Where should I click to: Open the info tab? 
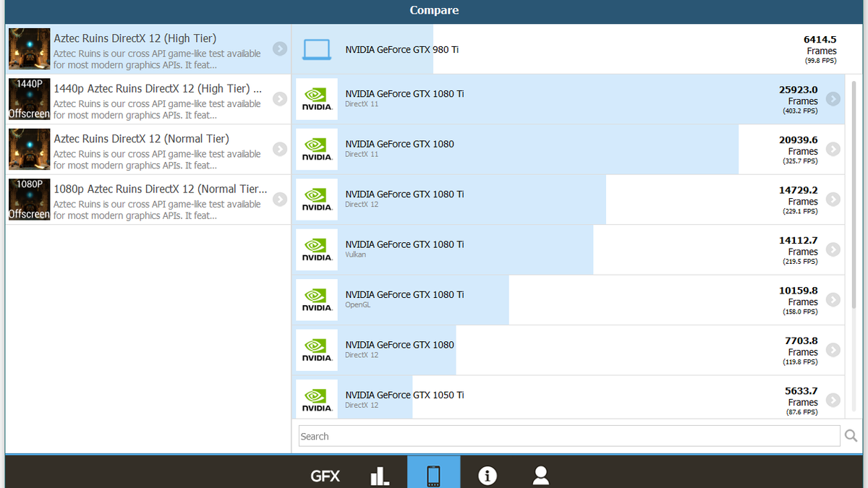[487, 475]
